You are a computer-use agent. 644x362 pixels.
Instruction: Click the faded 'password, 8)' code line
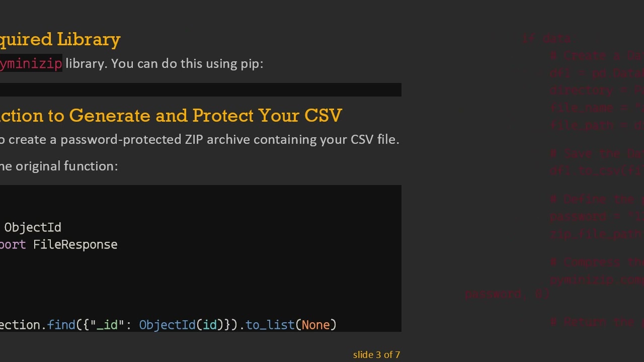507,294
